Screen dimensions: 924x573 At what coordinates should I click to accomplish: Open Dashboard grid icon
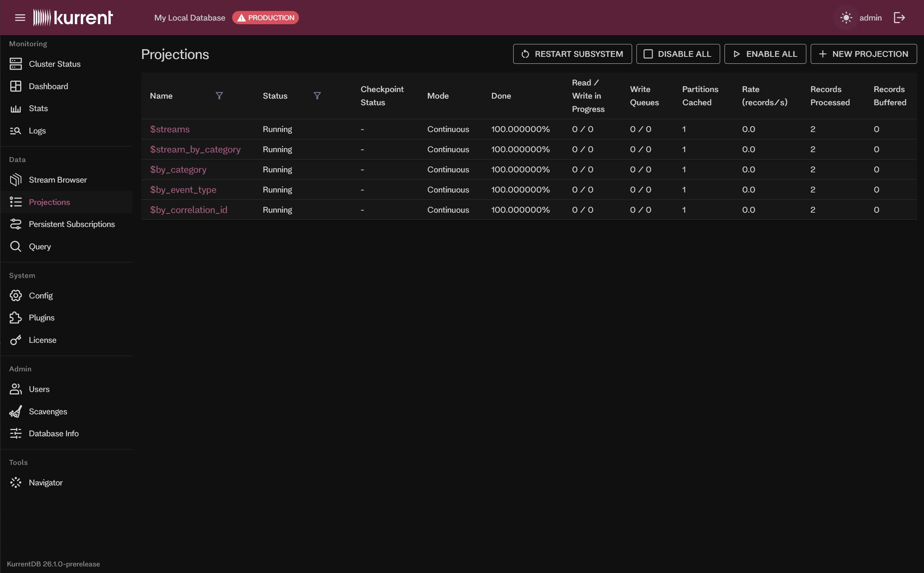click(x=15, y=87)
